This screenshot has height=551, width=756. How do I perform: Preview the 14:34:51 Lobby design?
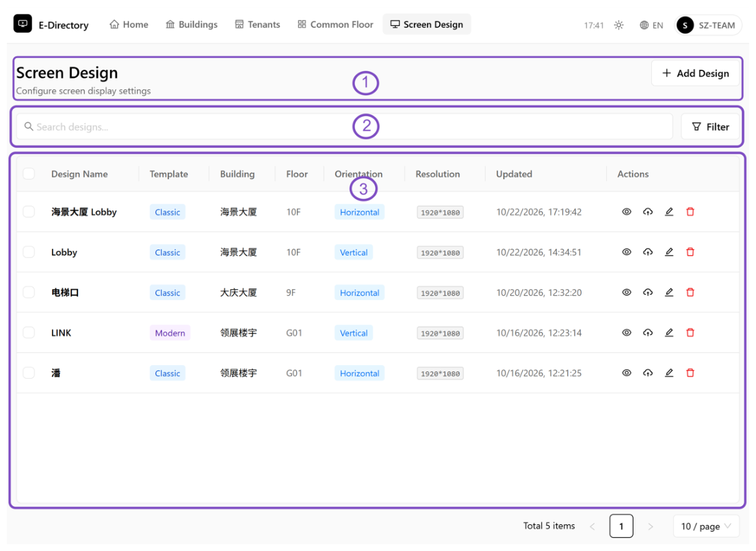626,252
